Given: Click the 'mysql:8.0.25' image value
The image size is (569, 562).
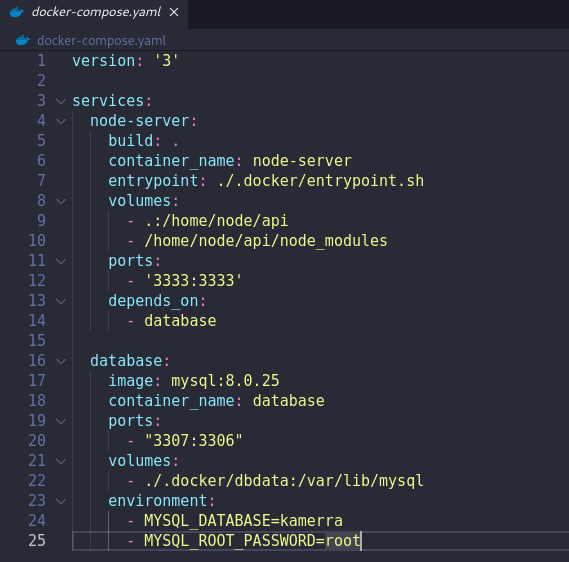Looking at the screenshot, I should tap(225, 381).
